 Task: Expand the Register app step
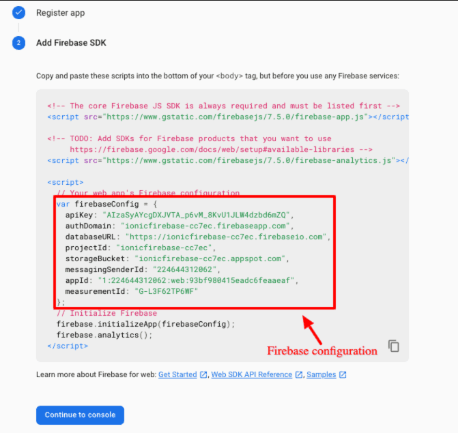61,13
